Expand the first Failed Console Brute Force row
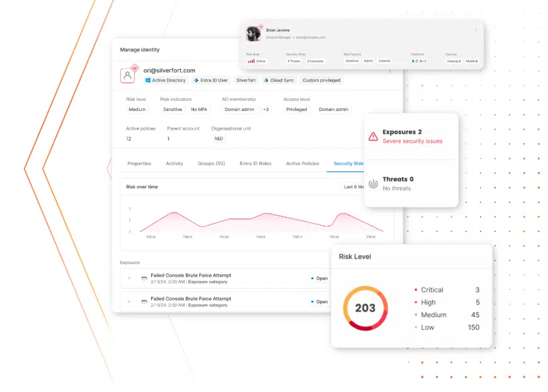 tap(129, 278)
